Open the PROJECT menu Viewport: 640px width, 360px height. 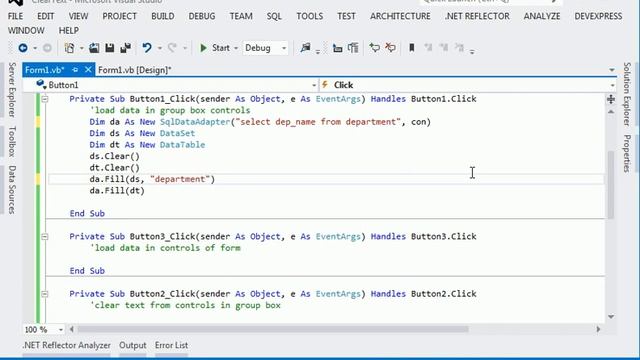pos(119,16)
